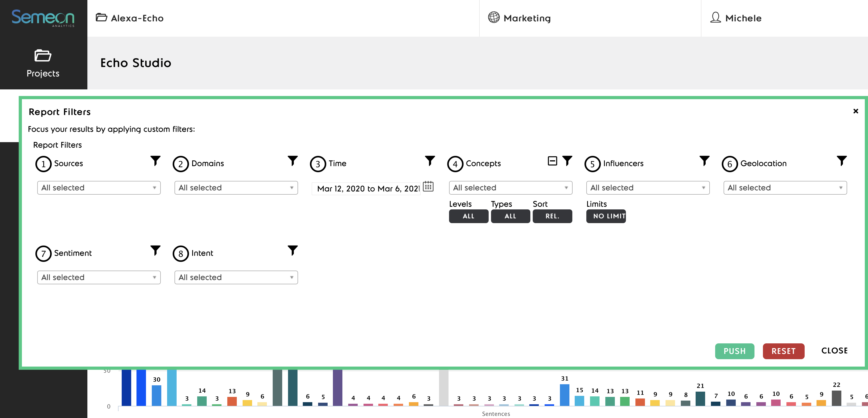Viewport: 868px width, 418px height.
Task: Collapse Concepts options with minus box
Action: point(552,161)
